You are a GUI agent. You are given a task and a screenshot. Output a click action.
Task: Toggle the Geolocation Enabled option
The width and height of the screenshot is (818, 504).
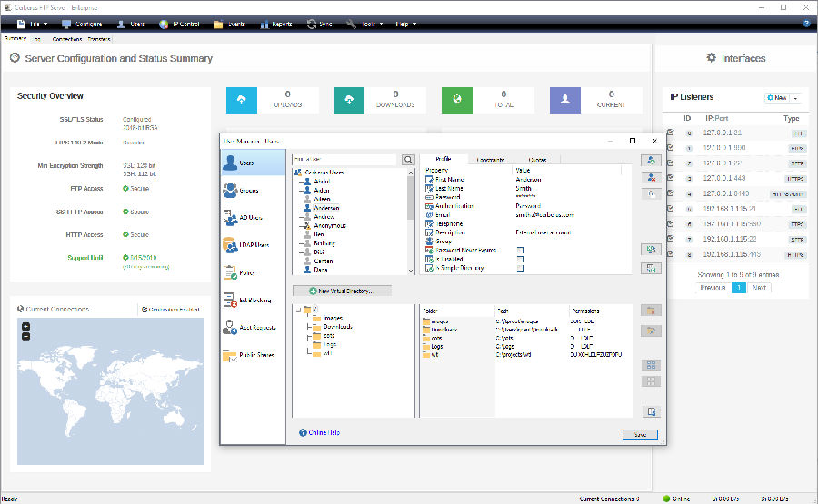[x=171, y=309]
